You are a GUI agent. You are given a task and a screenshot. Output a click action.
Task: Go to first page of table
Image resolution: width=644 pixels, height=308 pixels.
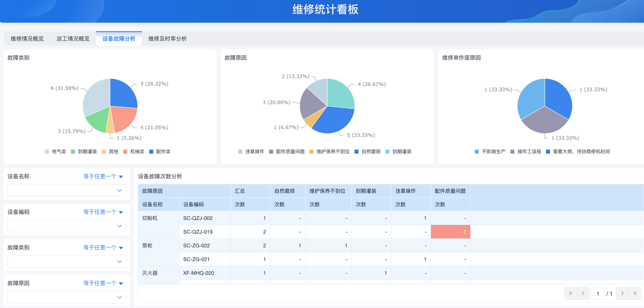571,294
